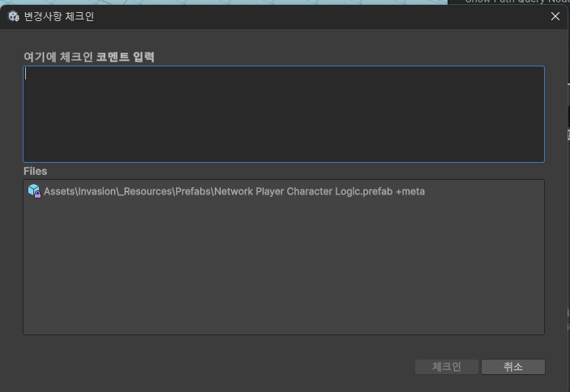This screenshot has height=392, width=570.
Task: Close the 변경사항 체크인 dialog
Action: click(555, 16)
